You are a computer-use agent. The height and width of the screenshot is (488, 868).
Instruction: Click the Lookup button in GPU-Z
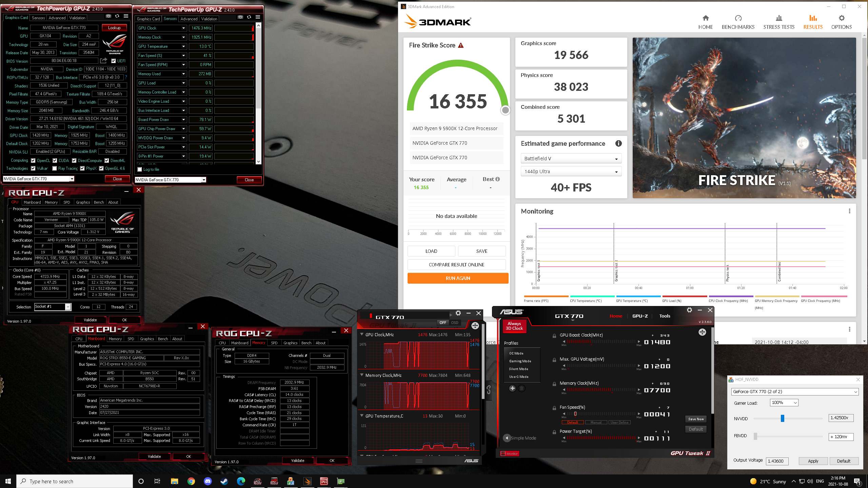114,28
